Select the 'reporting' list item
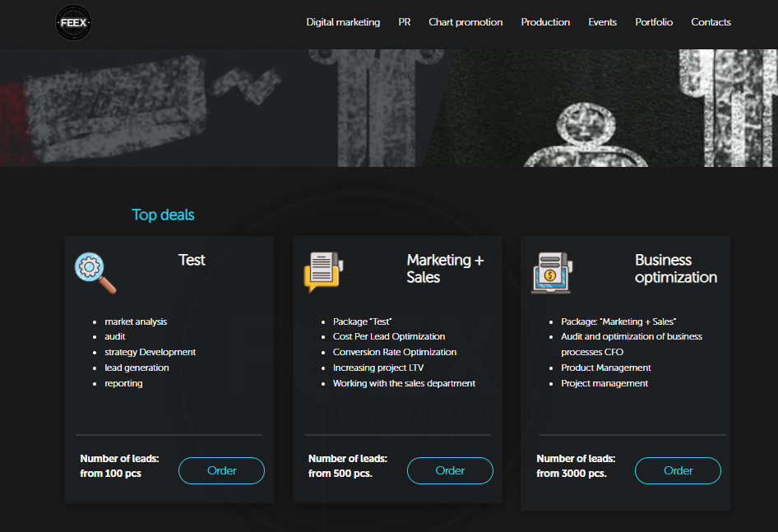 pyautogui.click(x=123, y=383)
